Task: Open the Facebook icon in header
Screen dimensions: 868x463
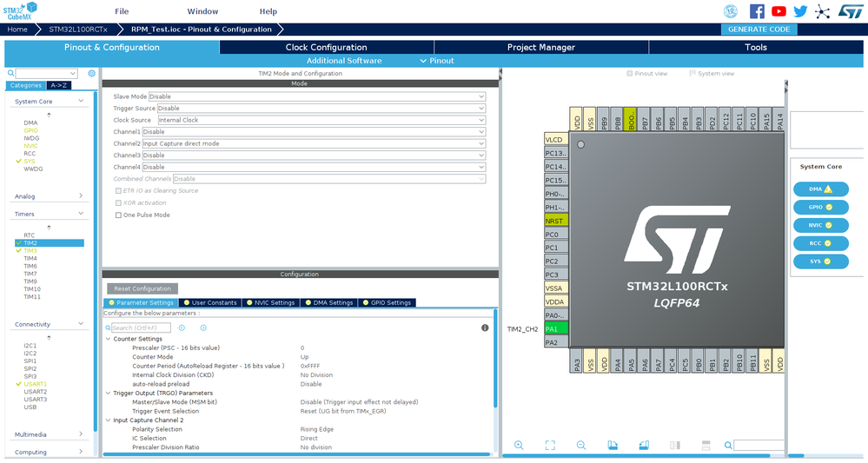Action: tap(757, 11)
